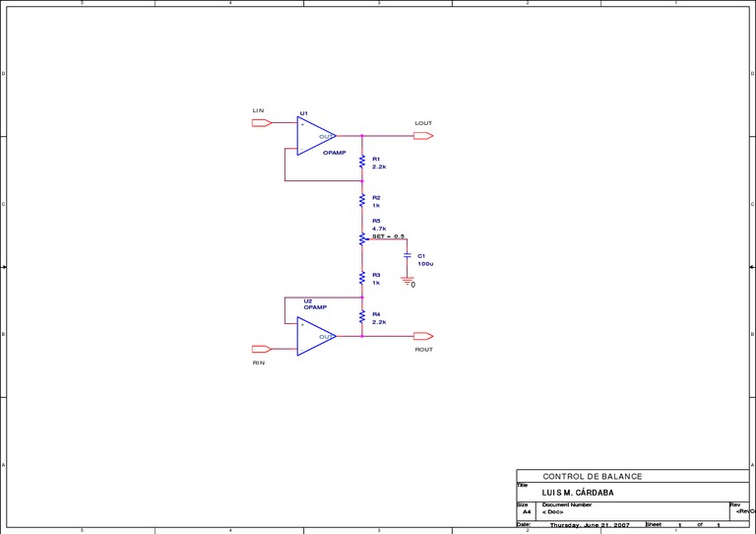The image size is (756, 534).
Task: Select the U2 op-amp triangle symbol
Action: (316, 336)
